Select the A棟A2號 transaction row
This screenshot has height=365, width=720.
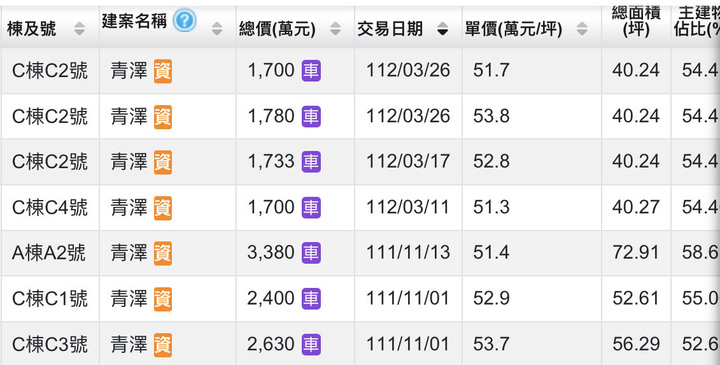pos(360,253)
